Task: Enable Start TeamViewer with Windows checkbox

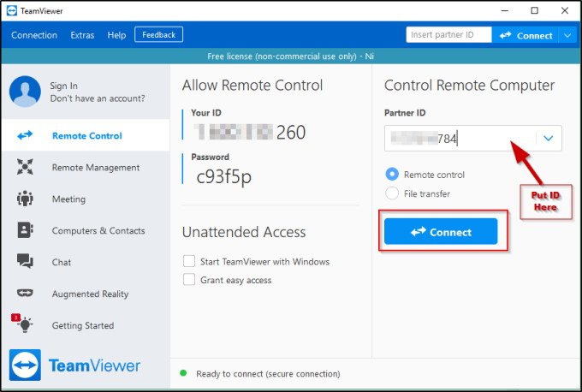Action: click(x=189, y=261)
